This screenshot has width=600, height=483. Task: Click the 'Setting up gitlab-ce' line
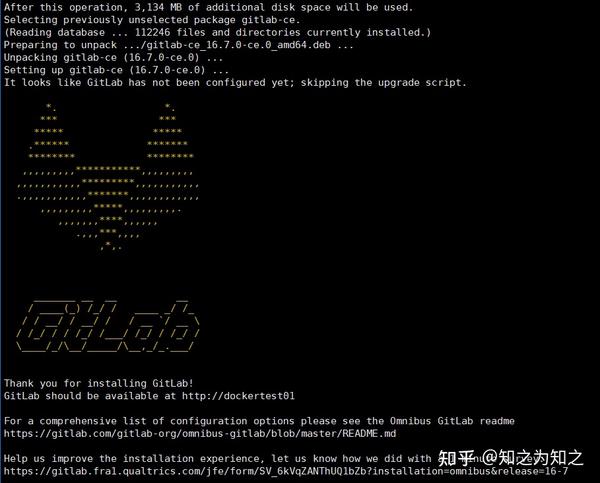pos(116,70)
